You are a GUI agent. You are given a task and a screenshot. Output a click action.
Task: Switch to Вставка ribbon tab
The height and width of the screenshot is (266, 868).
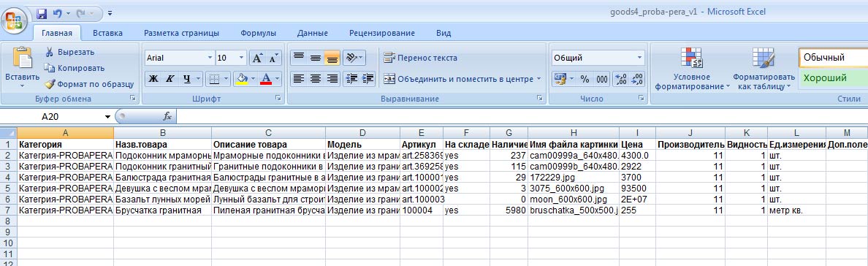107,33
